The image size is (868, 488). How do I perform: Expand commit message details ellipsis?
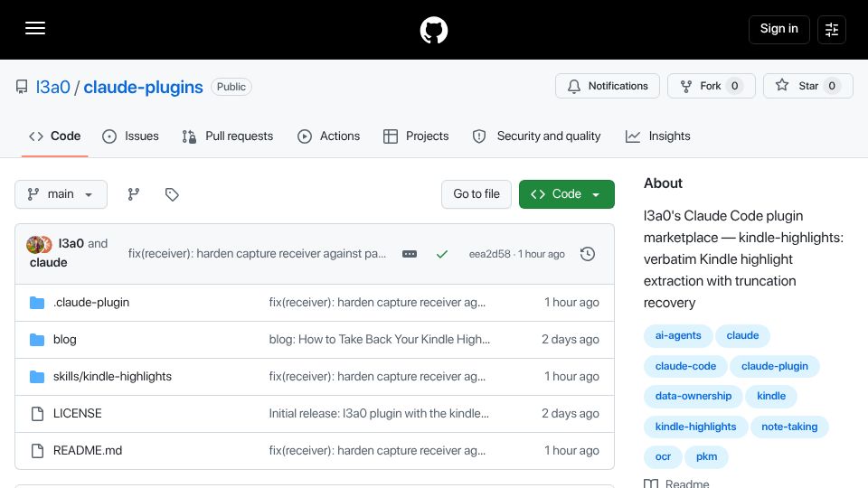[410, 254]
